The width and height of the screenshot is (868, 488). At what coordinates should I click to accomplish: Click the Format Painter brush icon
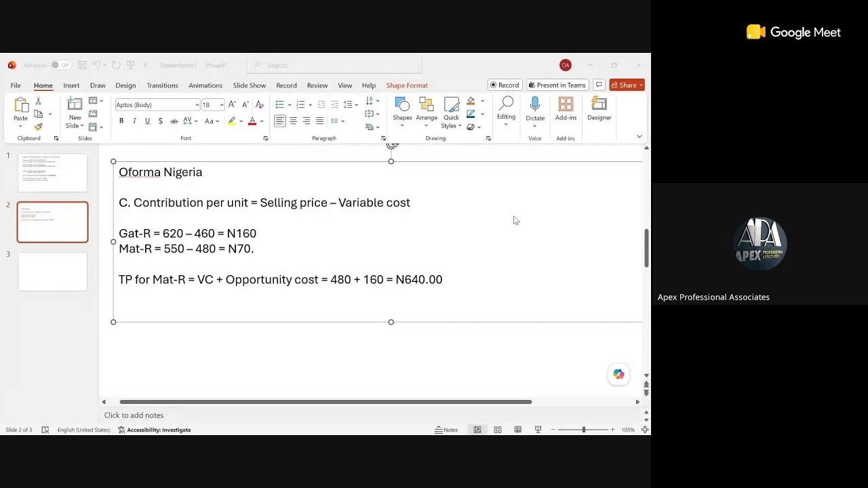tap(38, 127)
